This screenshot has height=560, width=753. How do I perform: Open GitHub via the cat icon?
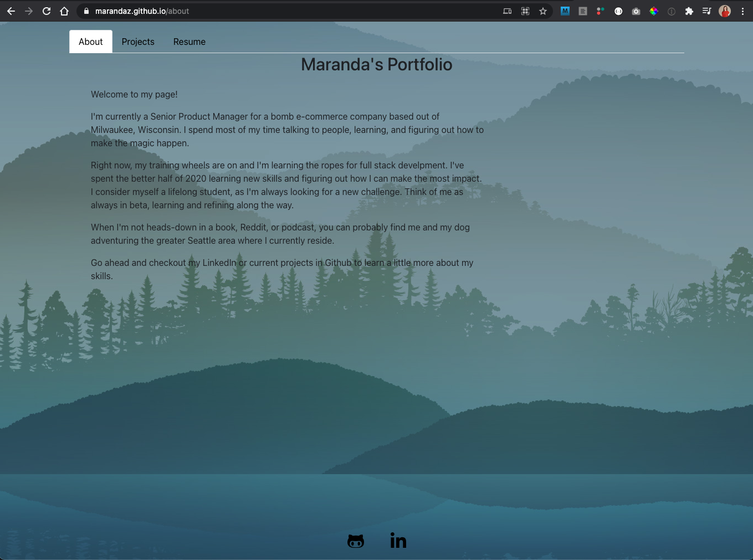355,540
